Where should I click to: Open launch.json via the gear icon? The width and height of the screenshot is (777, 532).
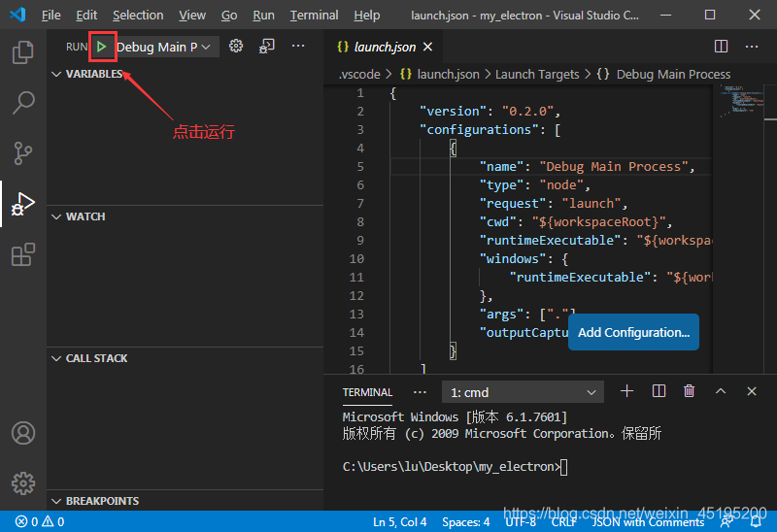pos(236,46)
